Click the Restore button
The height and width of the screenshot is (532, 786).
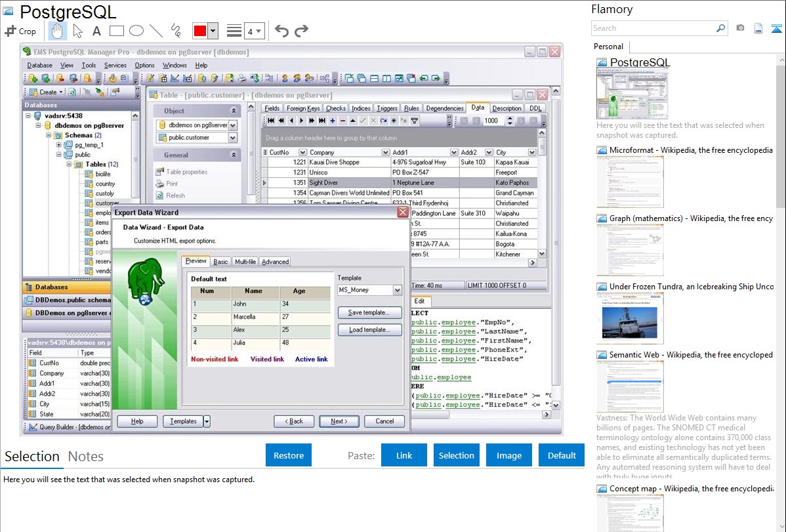289,455
